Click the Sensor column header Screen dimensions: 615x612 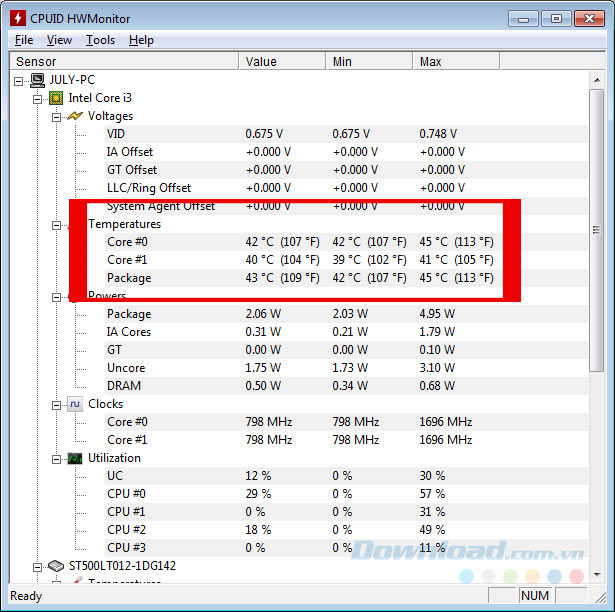(124, 62)
